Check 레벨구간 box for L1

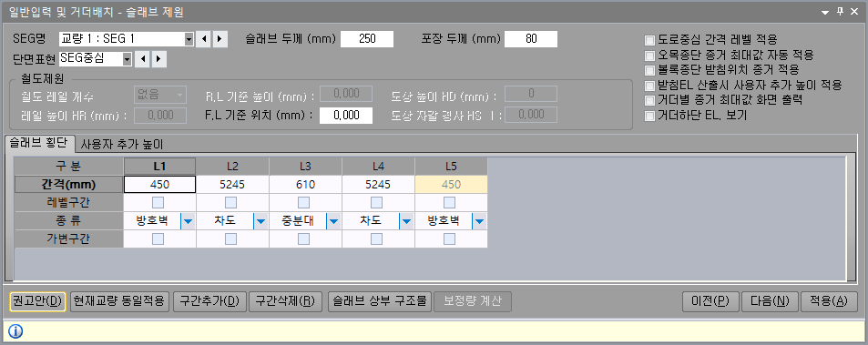[158, 202]
